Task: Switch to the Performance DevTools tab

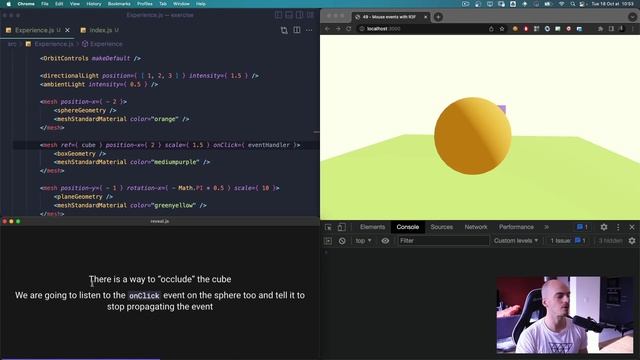Action: click(516, 227)
